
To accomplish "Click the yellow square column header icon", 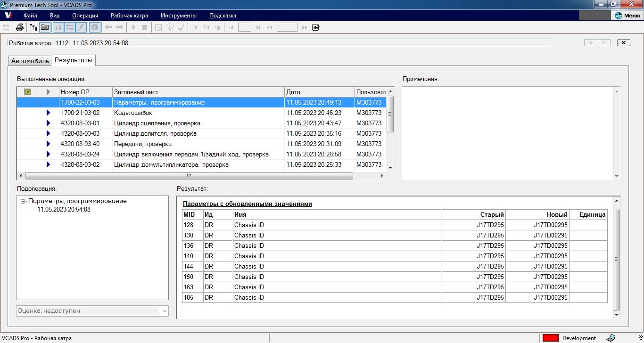I will point(27,92).
